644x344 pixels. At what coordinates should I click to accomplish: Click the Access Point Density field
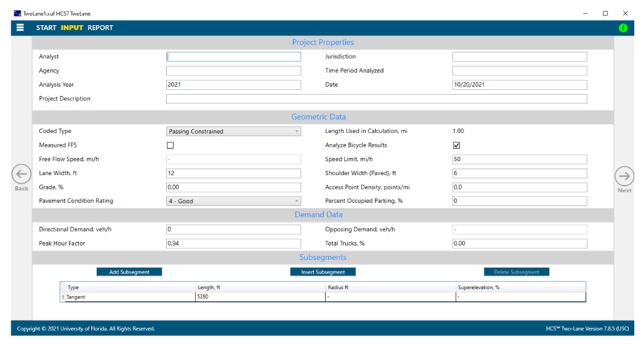(520, 187)
